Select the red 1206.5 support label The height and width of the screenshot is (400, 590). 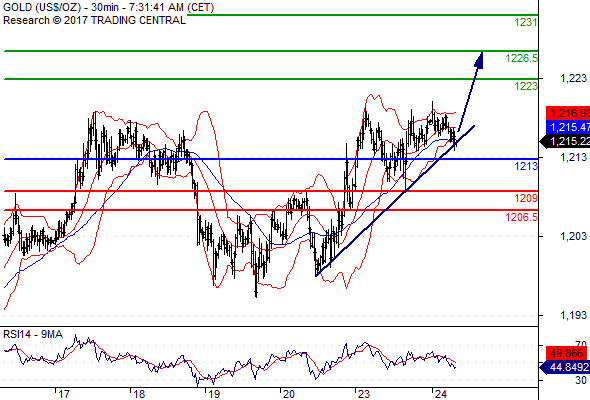click(x=522, y=217)
